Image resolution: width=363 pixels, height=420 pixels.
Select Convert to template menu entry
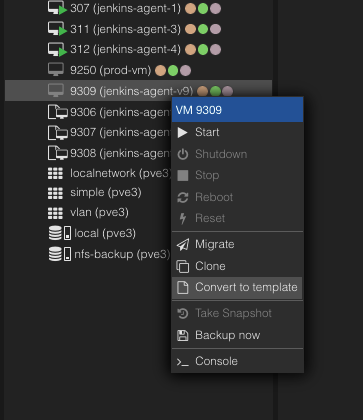click(x=237, y=288)
